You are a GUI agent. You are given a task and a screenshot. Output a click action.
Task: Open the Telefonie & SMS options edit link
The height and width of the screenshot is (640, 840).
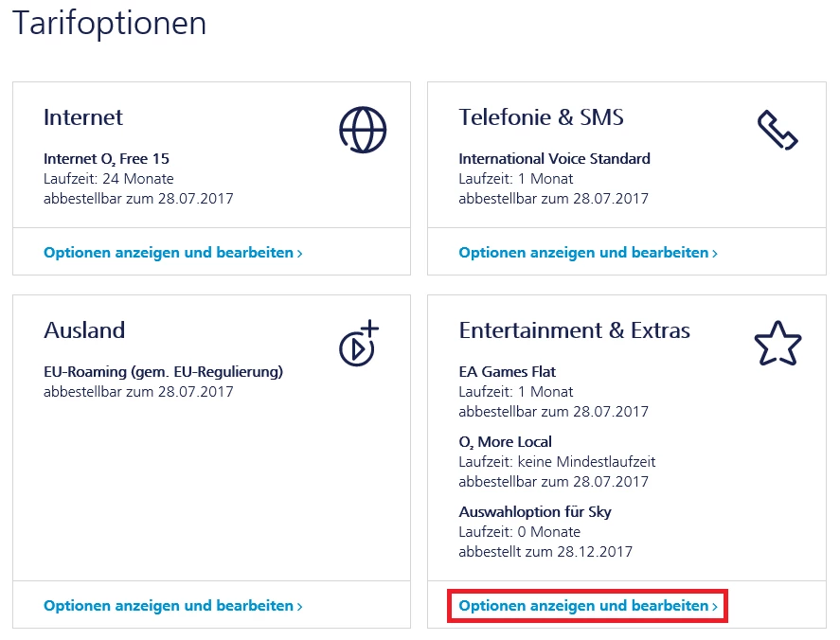click(x=583, y=253)
